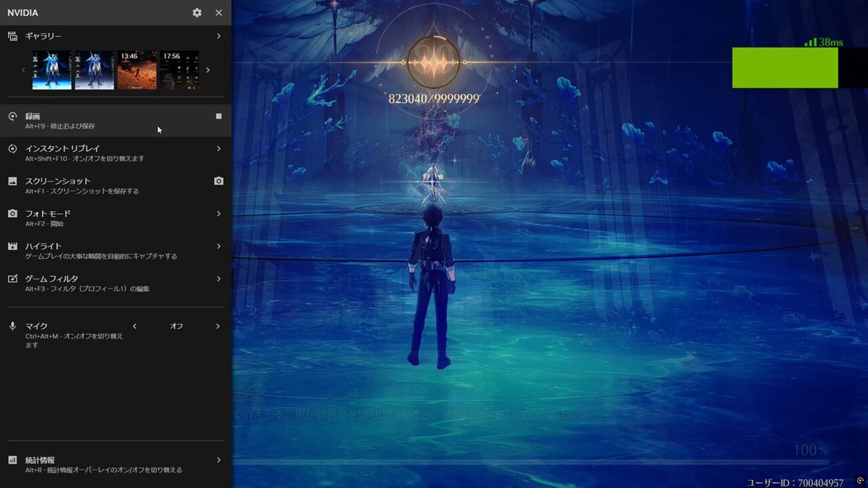868x488 pixels.
Task: Stop recording with the square stop button
Action: click(218, 116)
